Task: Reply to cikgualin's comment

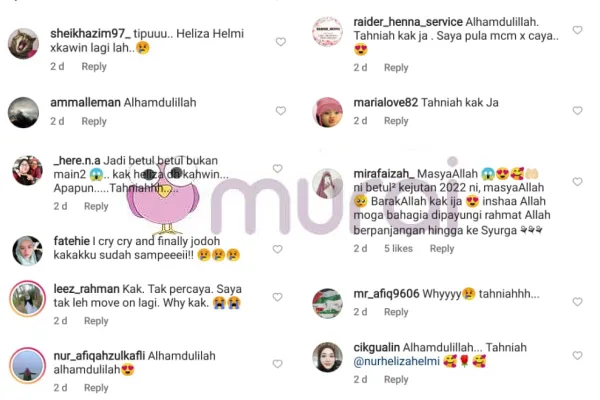Action: click(x=396, y=379)
